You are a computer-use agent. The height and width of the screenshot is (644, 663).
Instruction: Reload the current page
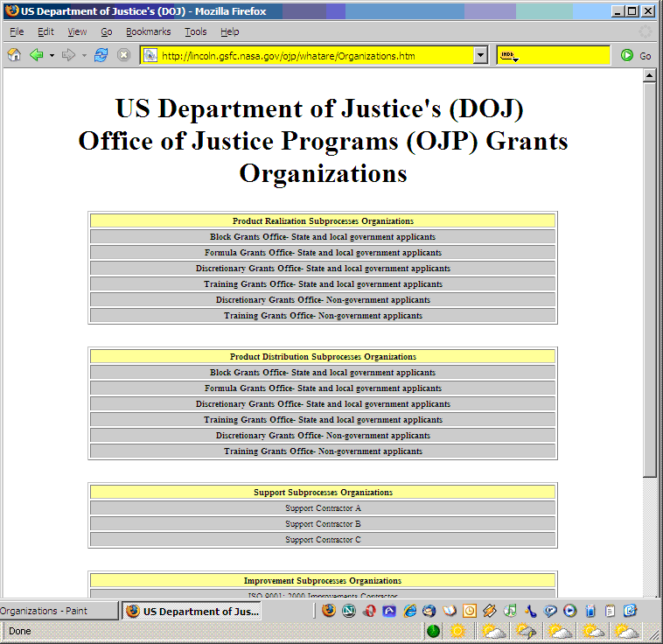101,55
